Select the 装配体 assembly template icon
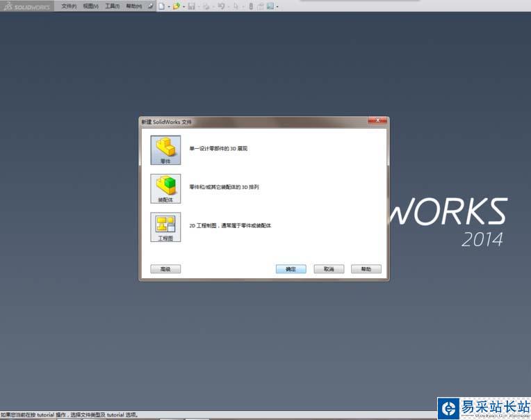This screenshot has width=531, height=420. (165, 188)
